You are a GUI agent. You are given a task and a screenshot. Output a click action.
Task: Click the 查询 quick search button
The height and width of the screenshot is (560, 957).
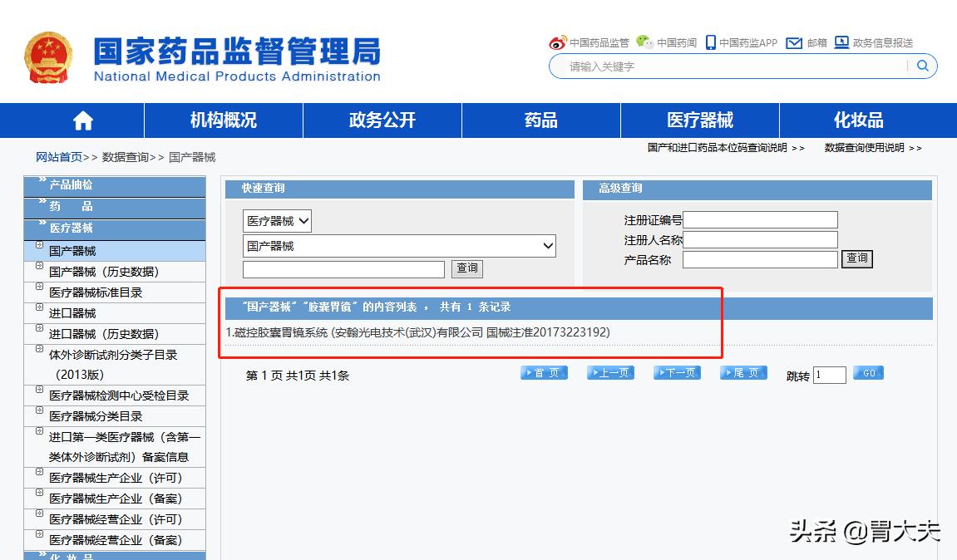coord(466,268)
